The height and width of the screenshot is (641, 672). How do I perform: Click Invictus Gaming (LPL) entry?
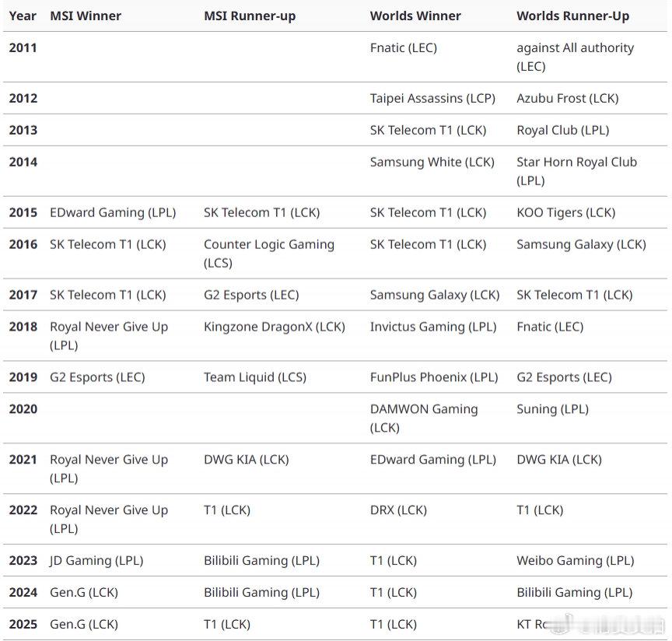point(433,326)
